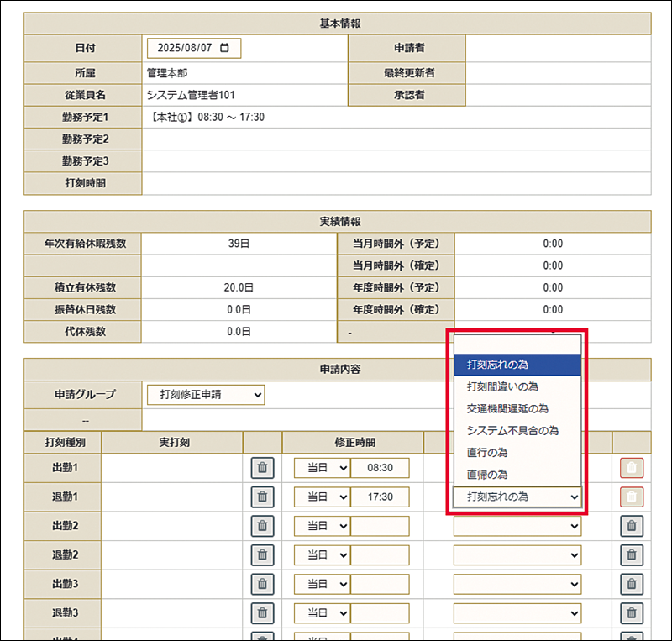Click the left trash icon in 出勤3 row
The height and width of the screenshot is (641, 672).
262,584
